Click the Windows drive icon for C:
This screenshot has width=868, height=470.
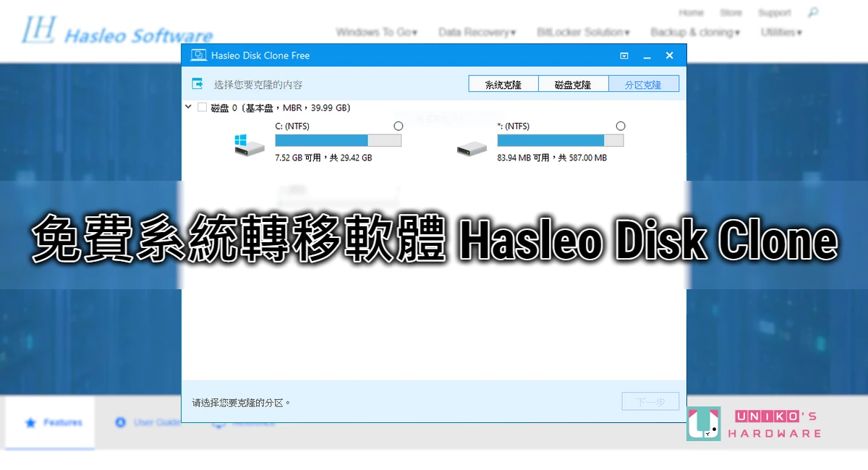click(250, 145)
